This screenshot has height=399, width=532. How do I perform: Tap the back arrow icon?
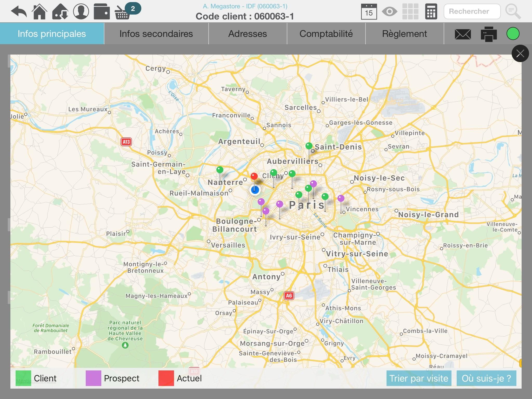tap(19, 12)
